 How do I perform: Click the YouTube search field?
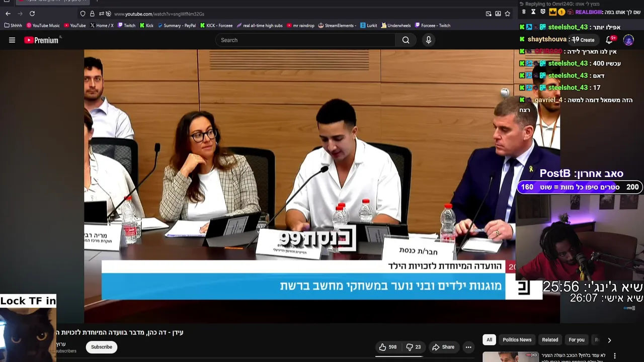pos(305,40)
